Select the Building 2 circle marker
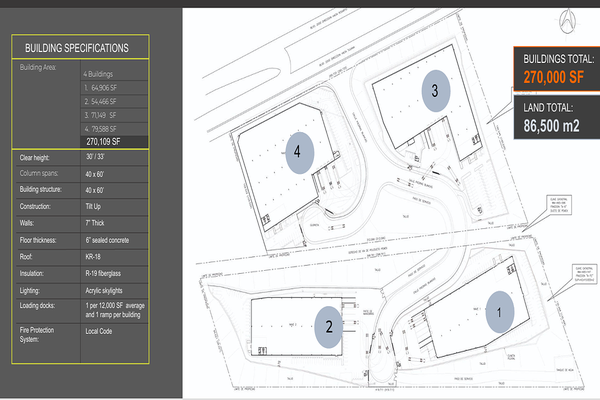The image size is (600, 400). click(329, 324)
